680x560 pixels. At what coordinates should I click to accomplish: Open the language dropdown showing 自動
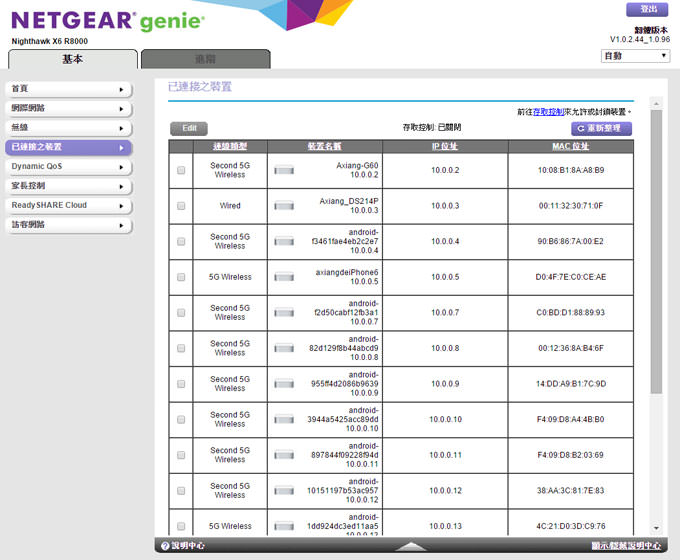click(x=635, y=56)
